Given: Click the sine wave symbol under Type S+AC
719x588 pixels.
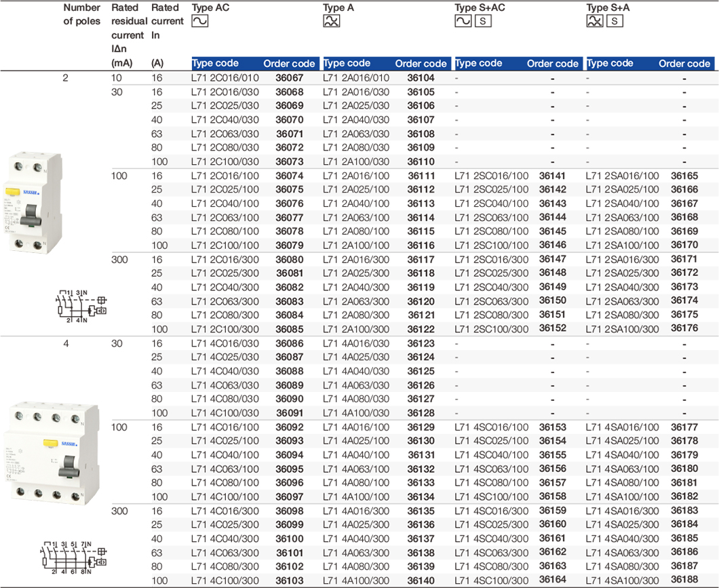Looking at the screenshot, I should pos(463,21).
